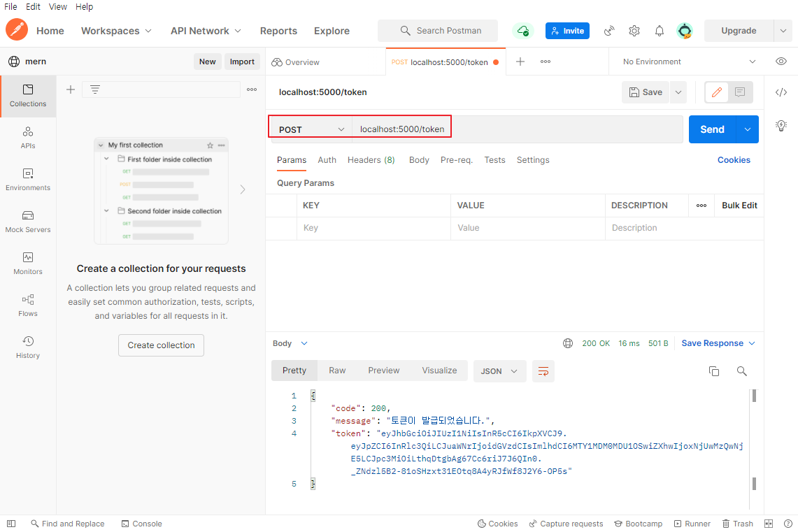The image size is (798, 532).
Task: Open the Flows sidebar panel
Action: point(28,305)
